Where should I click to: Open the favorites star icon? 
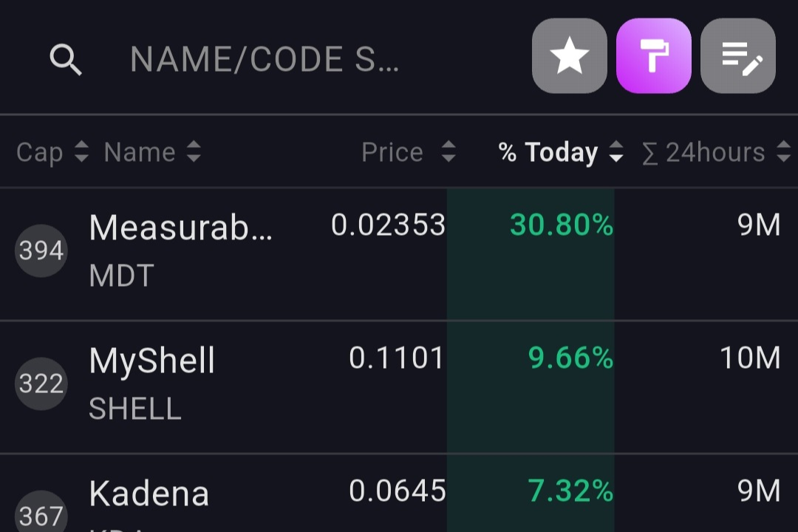(x=569, y=55)
